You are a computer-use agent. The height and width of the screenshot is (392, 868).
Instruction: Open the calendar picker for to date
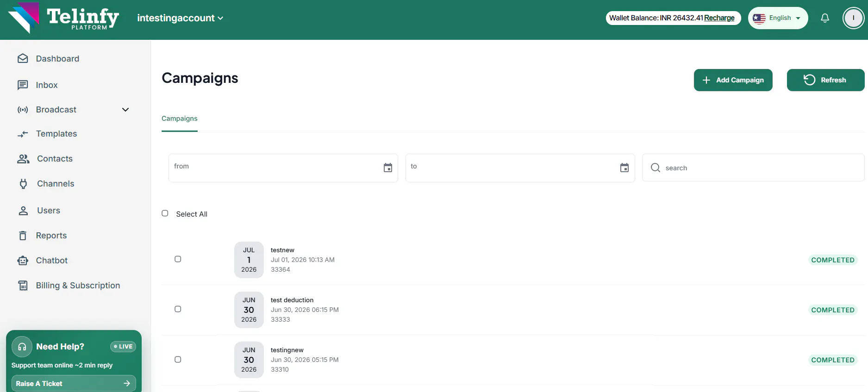pos(624,168)
